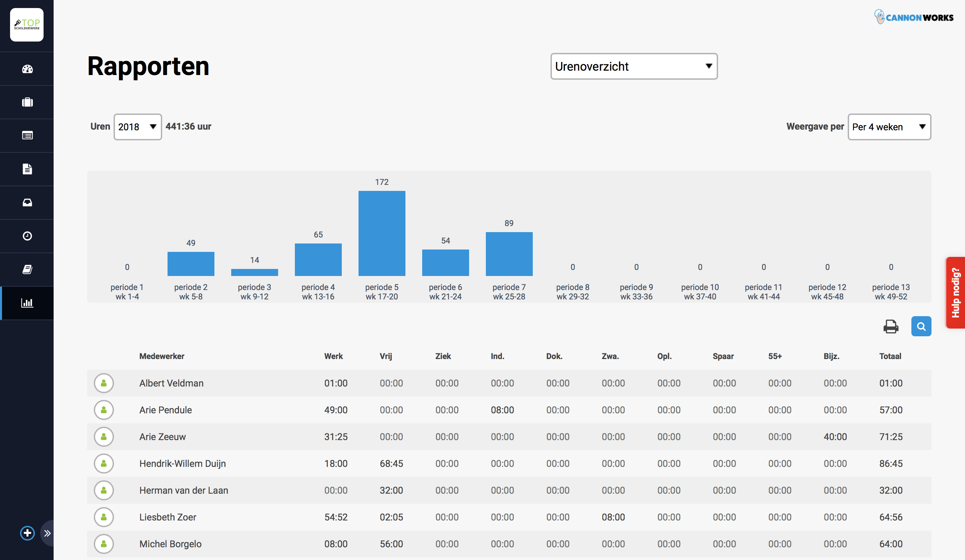Click the Spaar column header
Viewport: 965px width, 560px height.
(x=723, y=356)
